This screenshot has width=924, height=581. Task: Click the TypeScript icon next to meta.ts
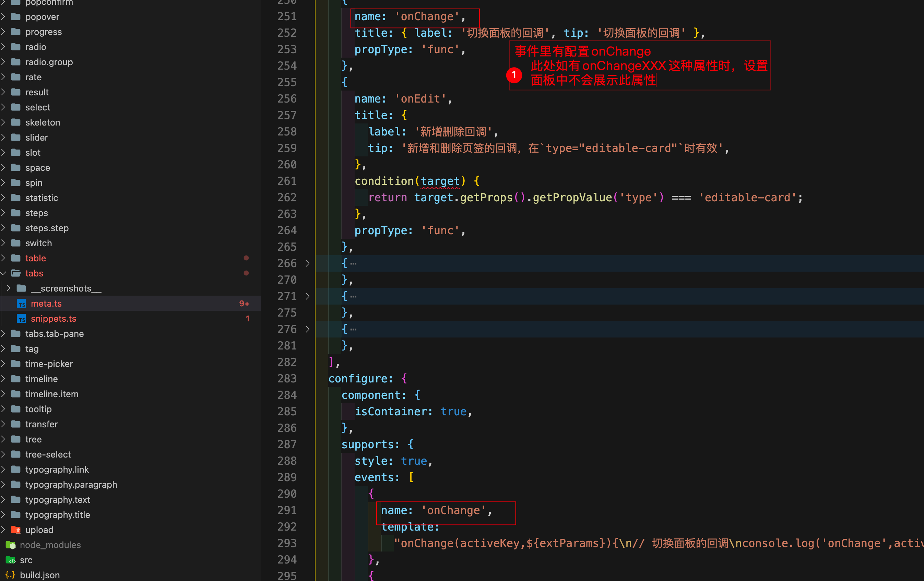(x=22, y=303)
